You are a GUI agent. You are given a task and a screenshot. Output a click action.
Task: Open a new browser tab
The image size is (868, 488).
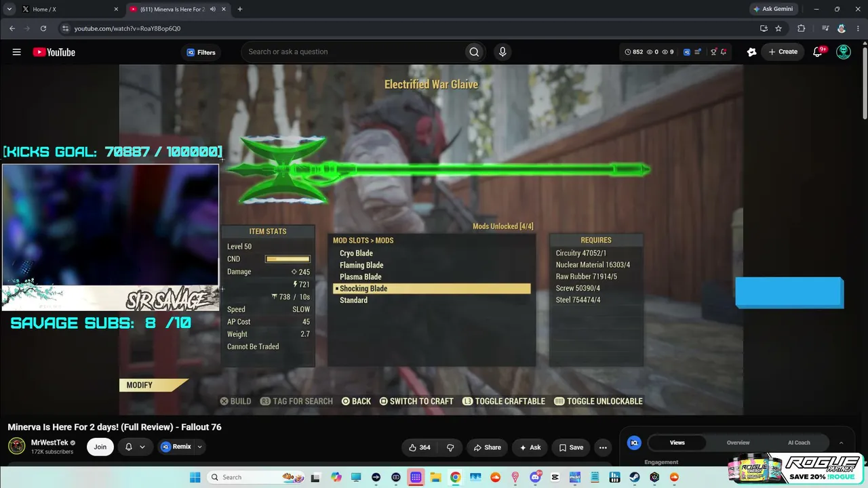pyautogui.click(x=239, y=9)
